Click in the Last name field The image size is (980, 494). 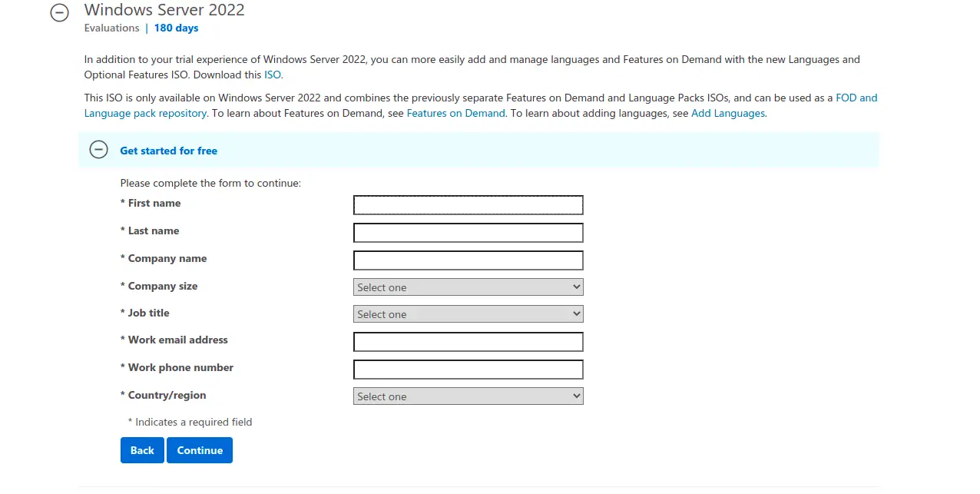[468, 232]
